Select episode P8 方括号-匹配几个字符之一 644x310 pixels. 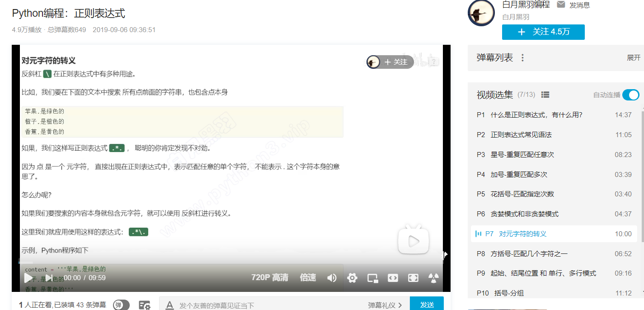554,254
